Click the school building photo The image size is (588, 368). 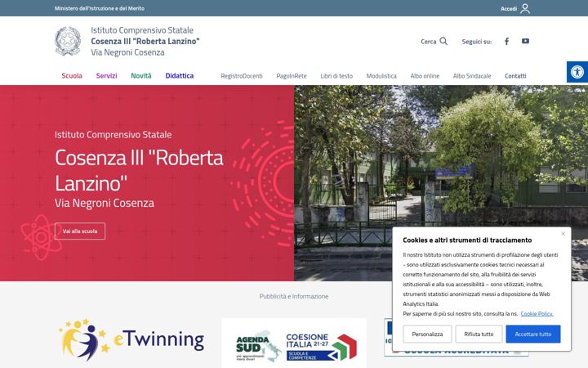[441, 183]
